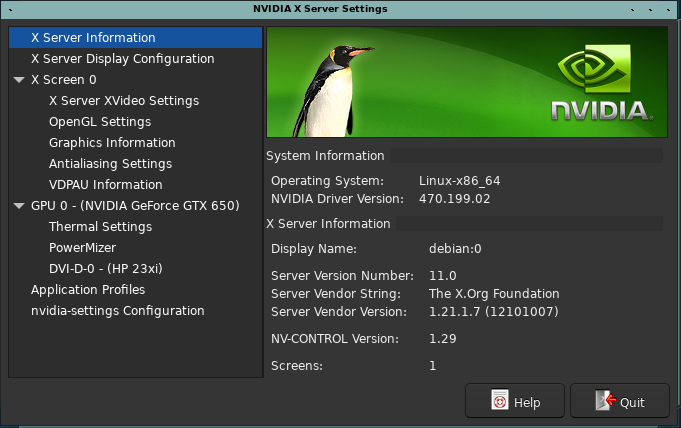The height and width of the screenshot is (428, 681).
Task: Open Antialiasing Settings page
Action: pyautogui.click(x=110, y=164)
